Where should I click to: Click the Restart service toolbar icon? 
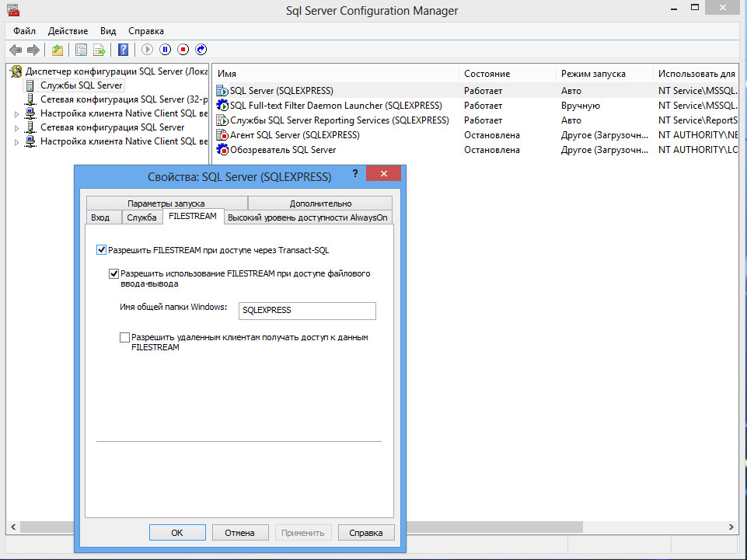(x=201, y=50)
